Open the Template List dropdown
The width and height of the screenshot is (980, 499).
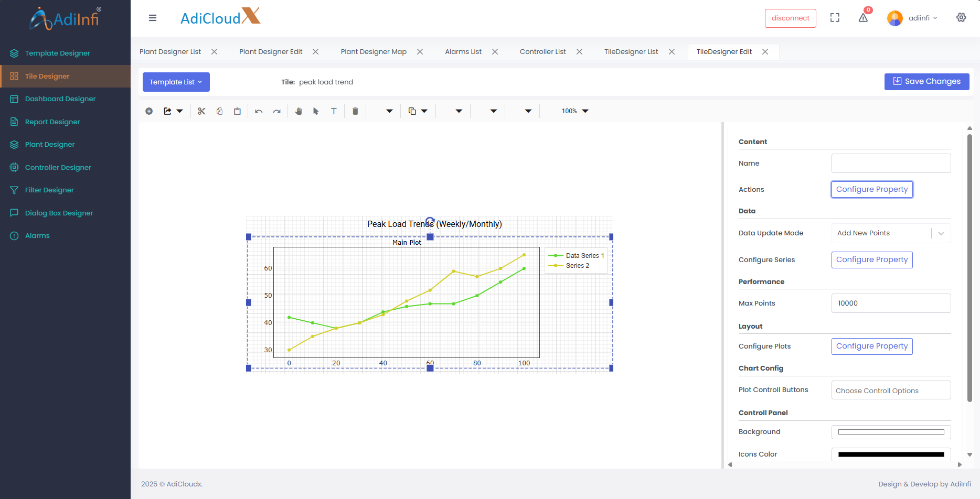pos(176,82)
